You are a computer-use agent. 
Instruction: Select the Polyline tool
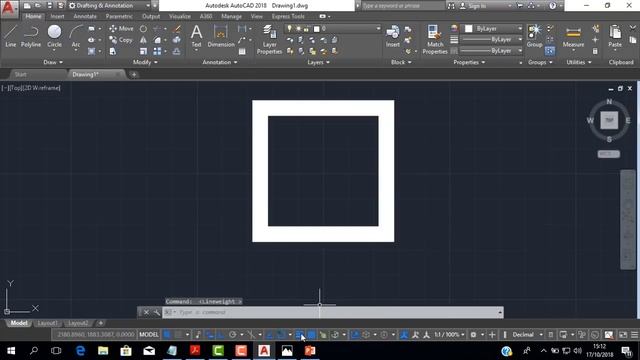pos(31,36)
